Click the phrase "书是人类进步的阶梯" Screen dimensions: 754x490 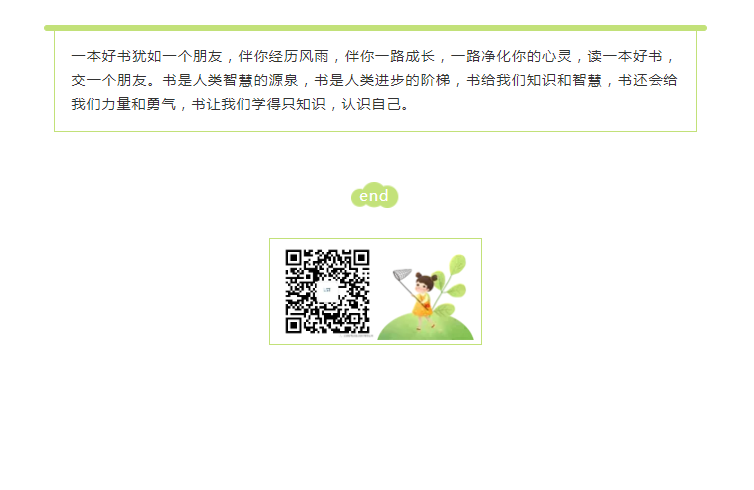[382, 80]
